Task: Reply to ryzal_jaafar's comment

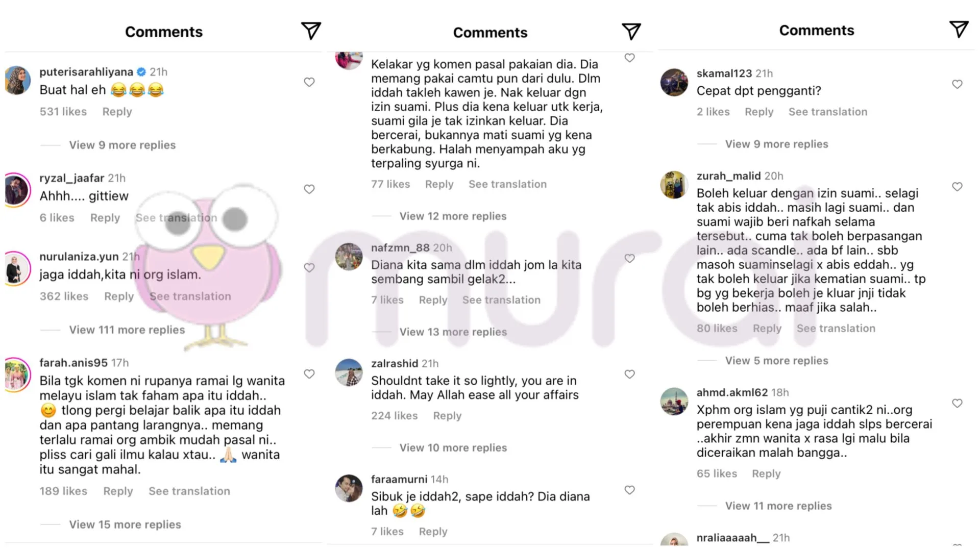Action: (x=105, y=218)
